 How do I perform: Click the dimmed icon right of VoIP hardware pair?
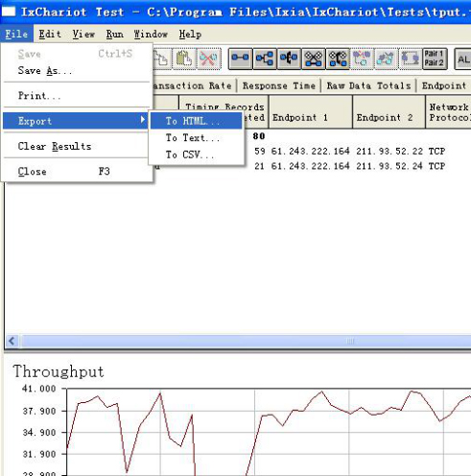pos(362,59)
